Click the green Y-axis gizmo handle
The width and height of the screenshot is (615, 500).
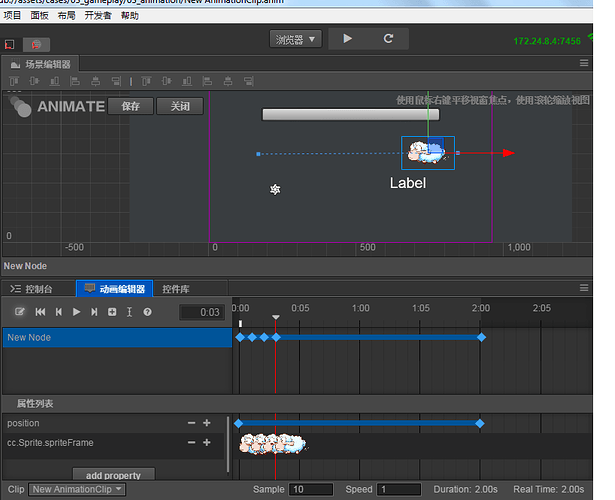(428, 114)
